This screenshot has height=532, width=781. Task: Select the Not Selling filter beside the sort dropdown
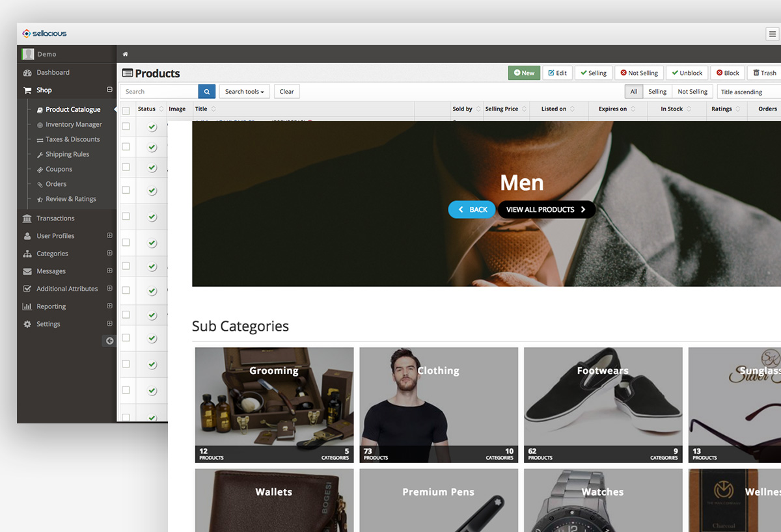[x=692, y=92]
